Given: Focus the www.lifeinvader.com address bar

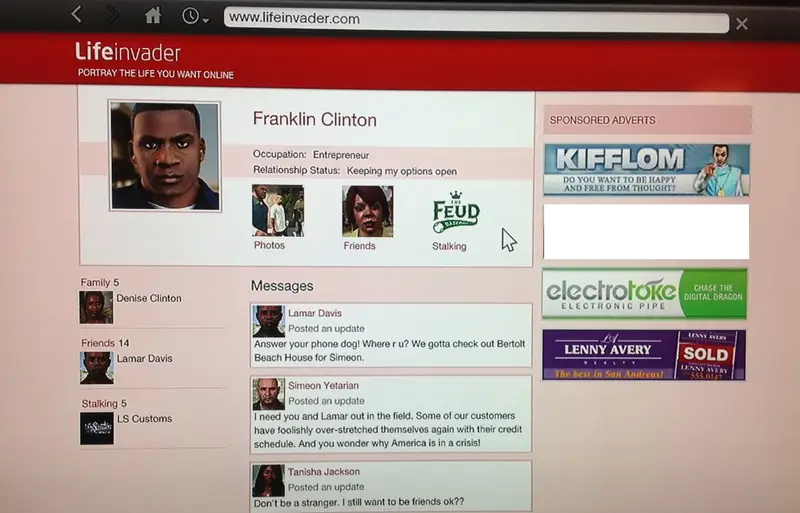Looking at the screenshot, I should pos(476,19).
